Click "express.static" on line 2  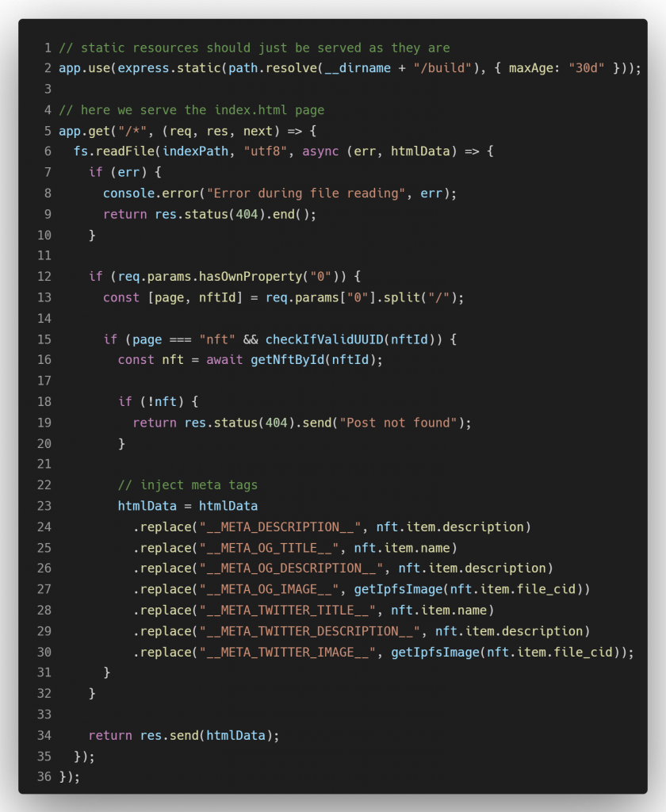tap(170, 68)
